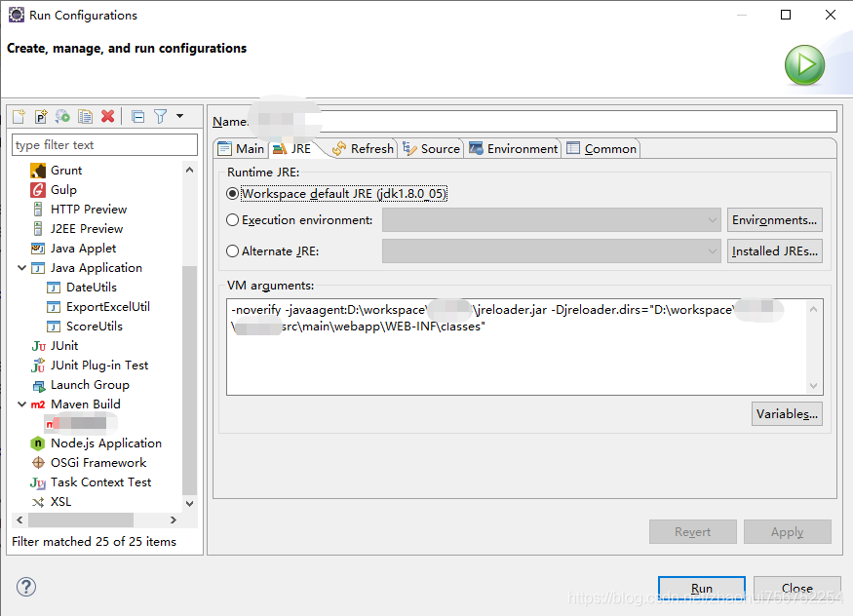Close the Run Configurations dialog
The height and width of the screenshot is (616, 853).
(x=797, y=589)
